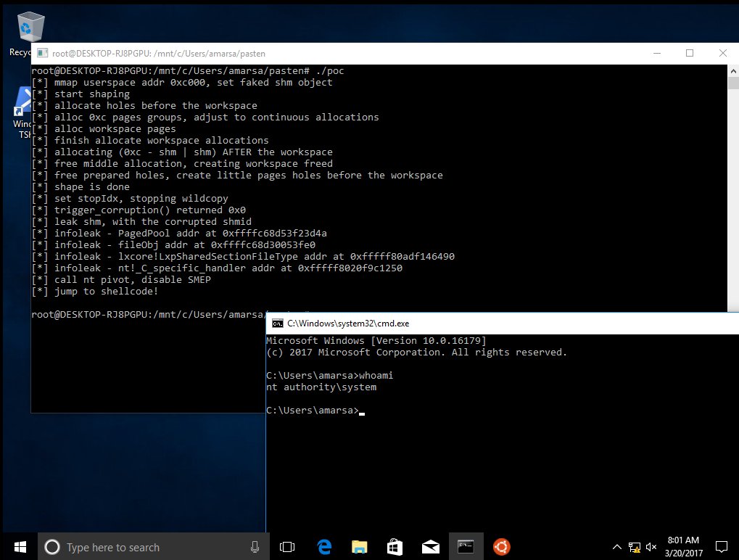The image size is (739, 560).
Task: Click the LxpSharedSectionFileType infoleak line
Action: (x=243, y=257)
